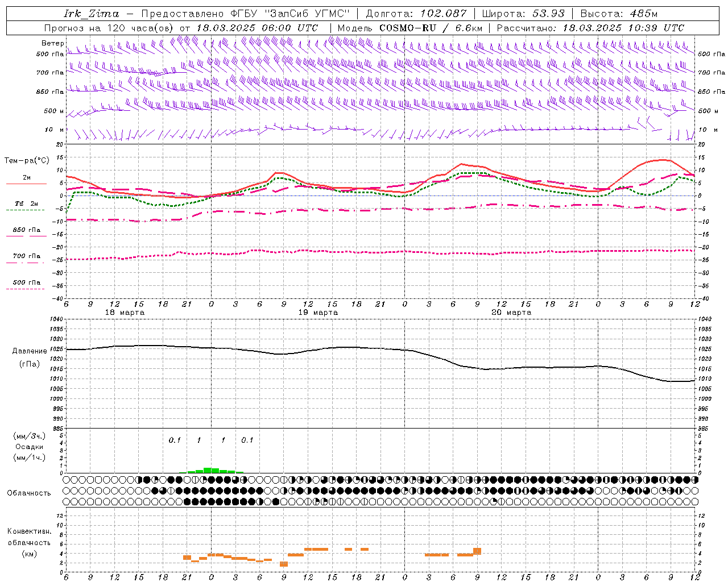
Task: Click the (мм/1ч.) precipitation unit label
Action: [x=30, y=458]
